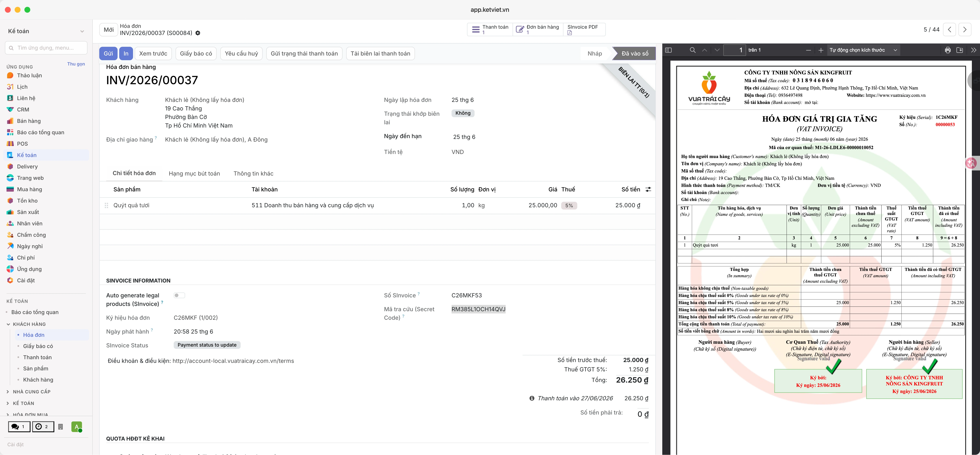Toggle Auto generate legal products switch
This screenshot has width=980, height=455.
tap(179, 295)
